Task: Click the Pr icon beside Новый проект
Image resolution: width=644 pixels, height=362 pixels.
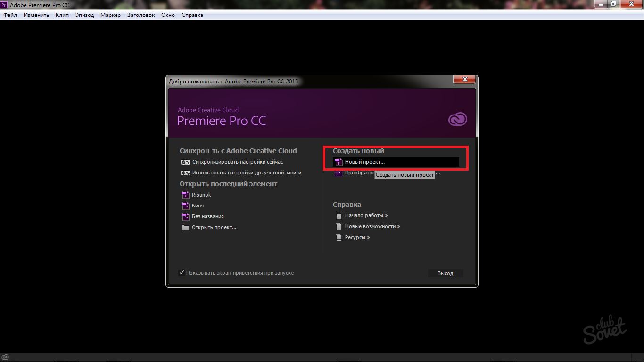Action: coord(338,162)
